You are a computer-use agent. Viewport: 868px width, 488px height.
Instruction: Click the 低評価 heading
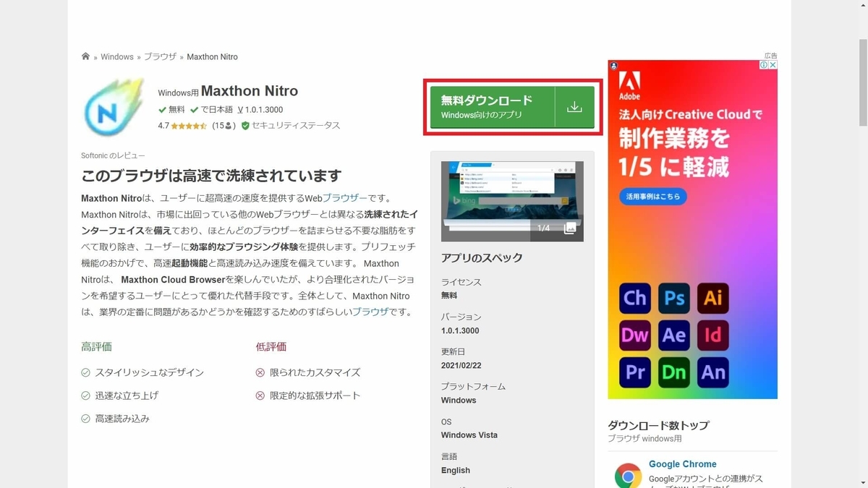271,347
